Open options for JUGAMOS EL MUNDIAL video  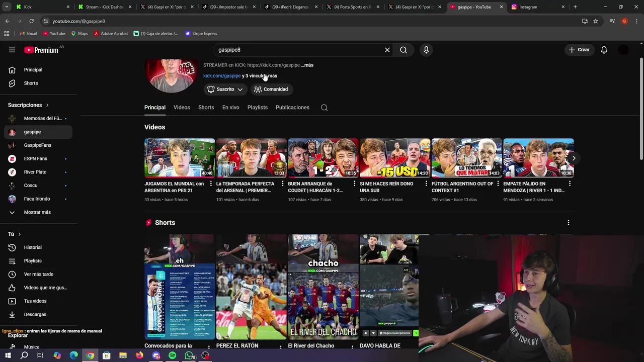211,185
